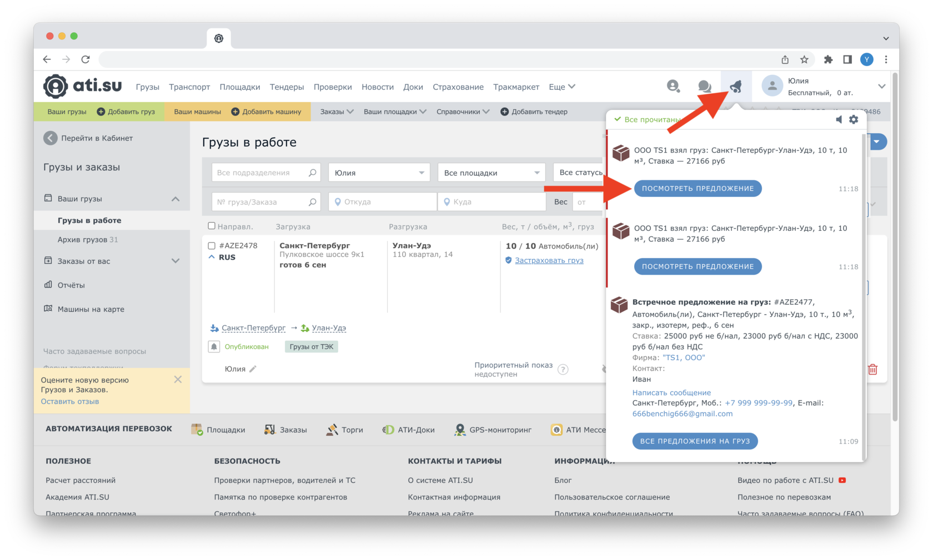933x560 pixels.
Task: Open the Страхование menu item
Action: pyautogui.click(x=458, y=87)
